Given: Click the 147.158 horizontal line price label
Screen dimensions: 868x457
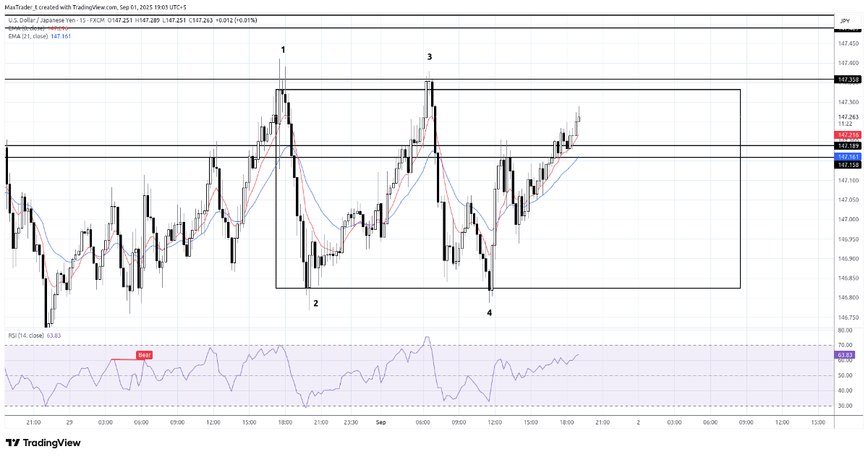Looking at the screenshot, I should [848, 165].
